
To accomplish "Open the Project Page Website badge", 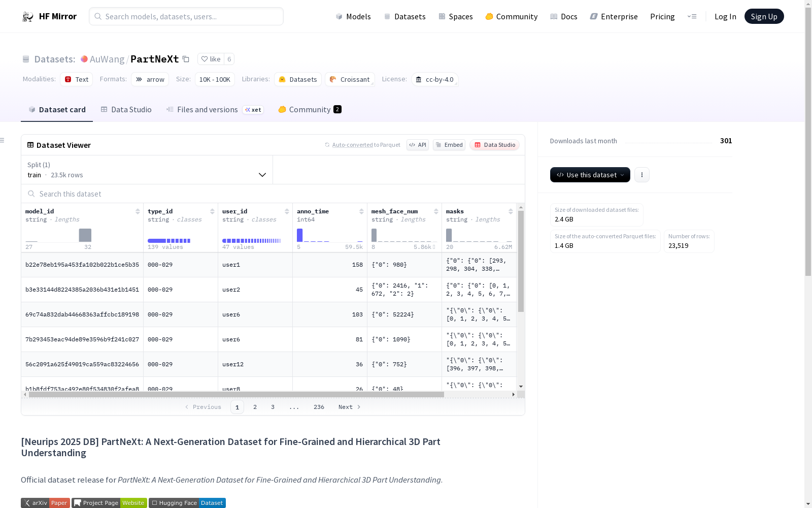I will (x=109, y=503).
